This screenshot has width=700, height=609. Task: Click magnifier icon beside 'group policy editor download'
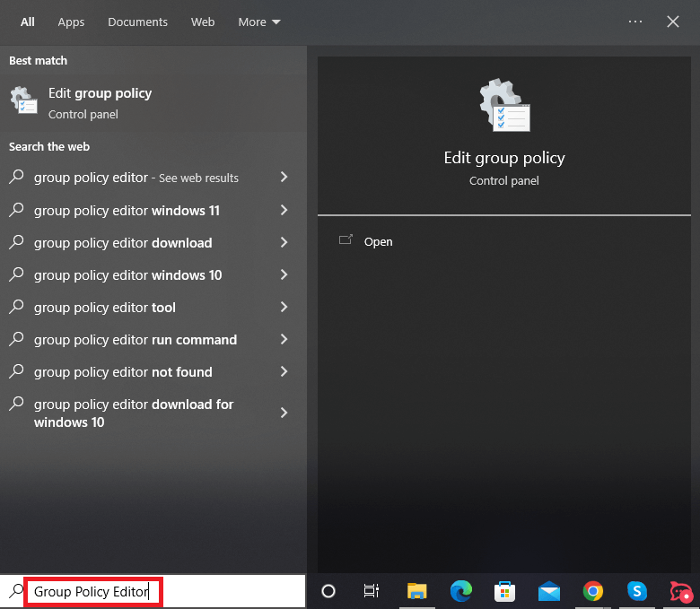(x=16, y=242)
